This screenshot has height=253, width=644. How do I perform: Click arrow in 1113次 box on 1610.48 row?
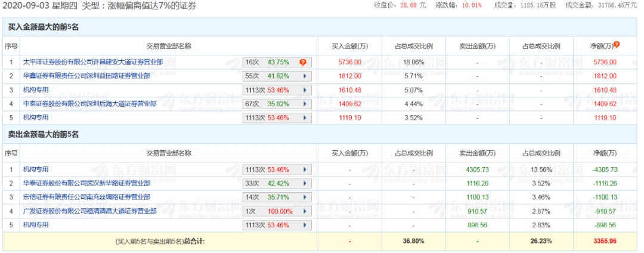tap(305, 90)
